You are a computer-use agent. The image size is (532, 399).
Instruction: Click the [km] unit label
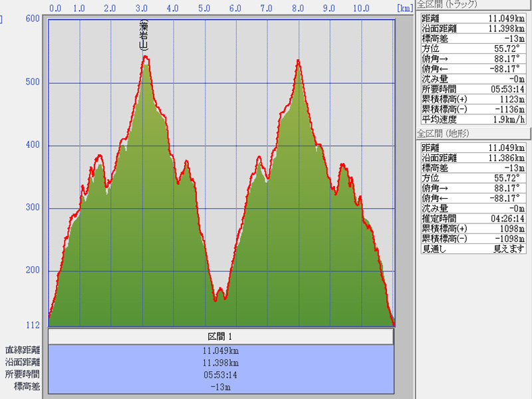[404, 9]
